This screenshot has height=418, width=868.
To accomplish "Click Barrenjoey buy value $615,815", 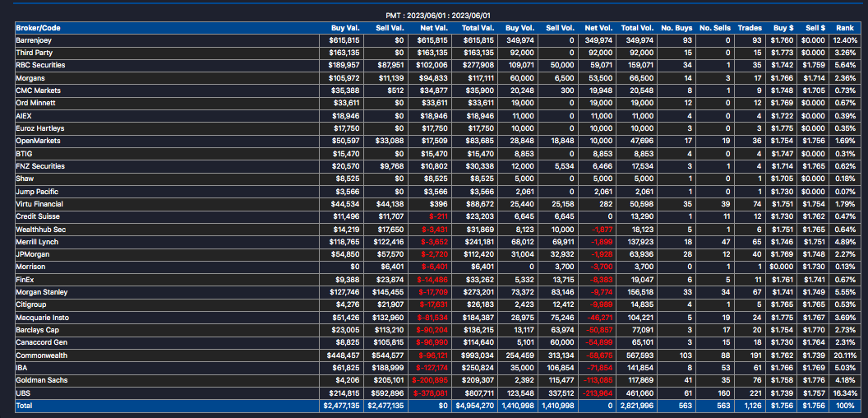I will click(x=344, y=40).
